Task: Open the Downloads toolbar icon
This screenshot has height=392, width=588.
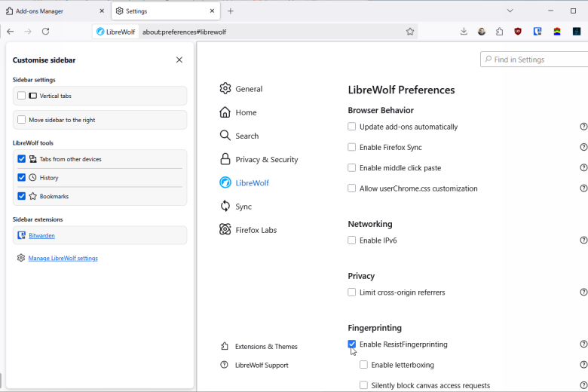Action: tap(464, 32)
